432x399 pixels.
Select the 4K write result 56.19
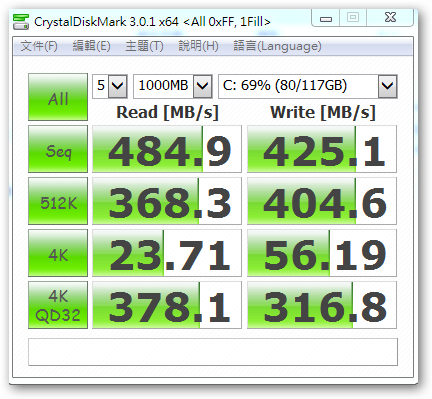tap(322, 253)
